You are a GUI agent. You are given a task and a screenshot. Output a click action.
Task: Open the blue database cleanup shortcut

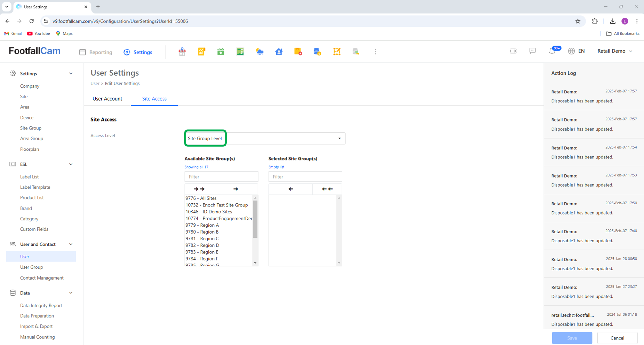coord(317,52)
